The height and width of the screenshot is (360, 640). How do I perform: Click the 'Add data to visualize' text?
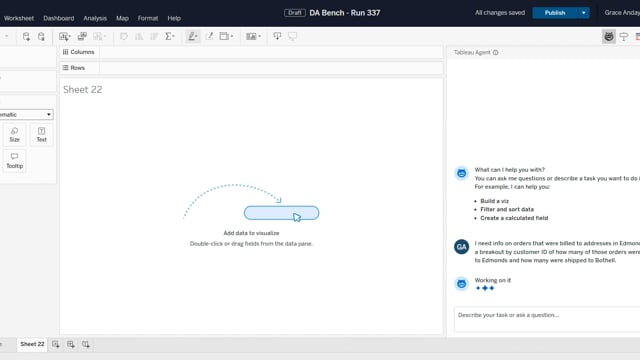(x=251, y=233)
